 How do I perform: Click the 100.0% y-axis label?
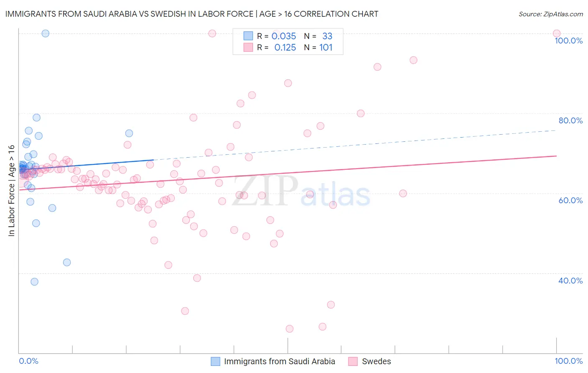pos(568,41)
